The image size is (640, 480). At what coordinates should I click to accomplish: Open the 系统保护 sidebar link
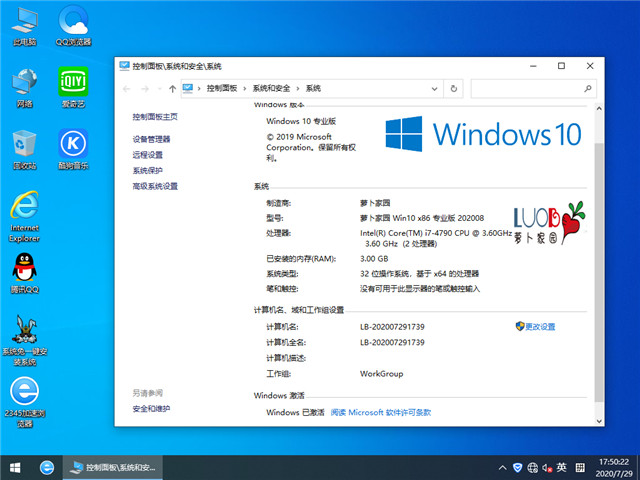pyautogui.click(x=147, y=170)
